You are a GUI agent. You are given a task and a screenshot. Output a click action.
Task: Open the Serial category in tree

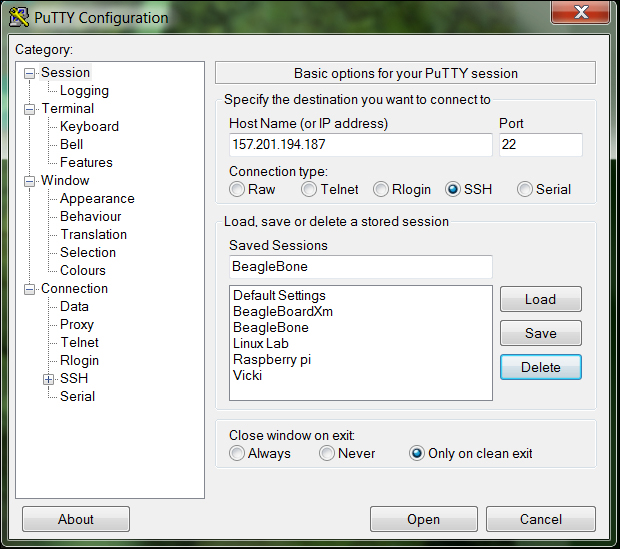[78, 396]
